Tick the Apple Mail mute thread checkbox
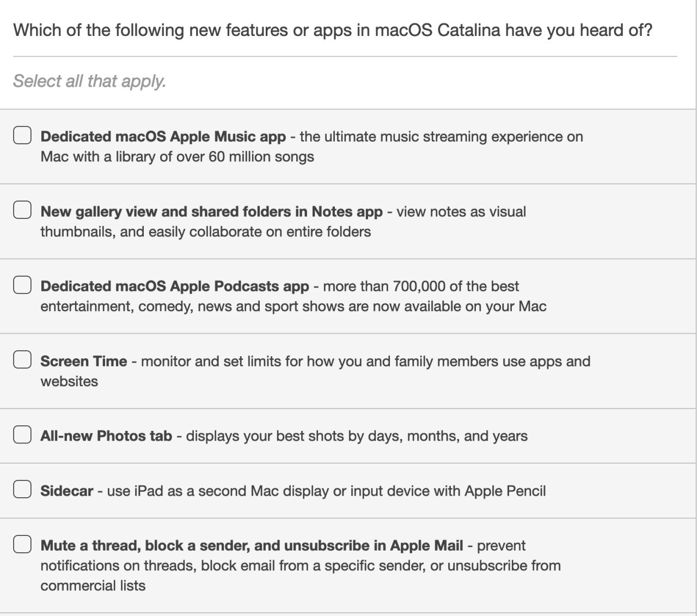This screenshot has width=697, height=616. [x=22, y=544]
